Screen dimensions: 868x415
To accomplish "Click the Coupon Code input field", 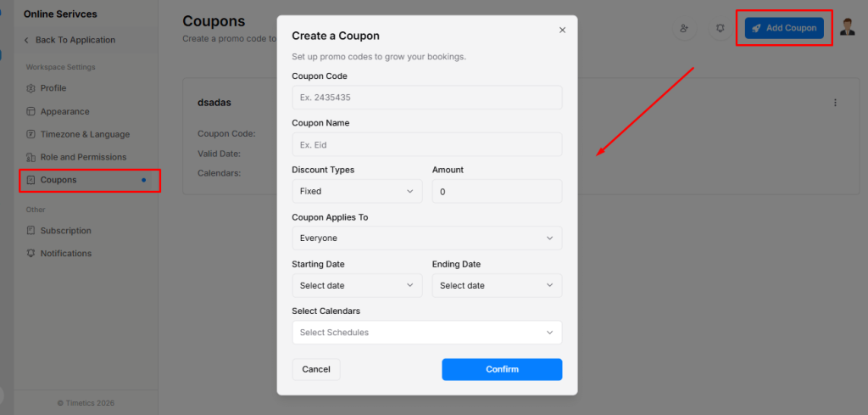I will pos(426,98).
